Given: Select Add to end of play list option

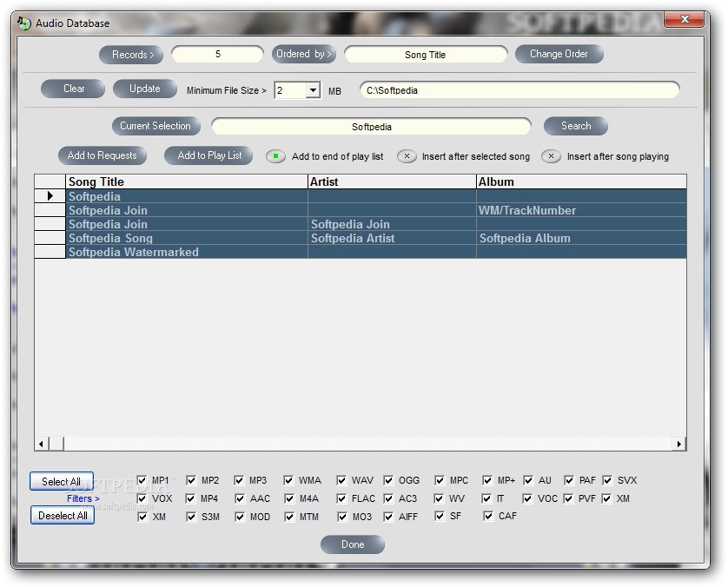Looking at the screenshot, I should tap(275, 156).
